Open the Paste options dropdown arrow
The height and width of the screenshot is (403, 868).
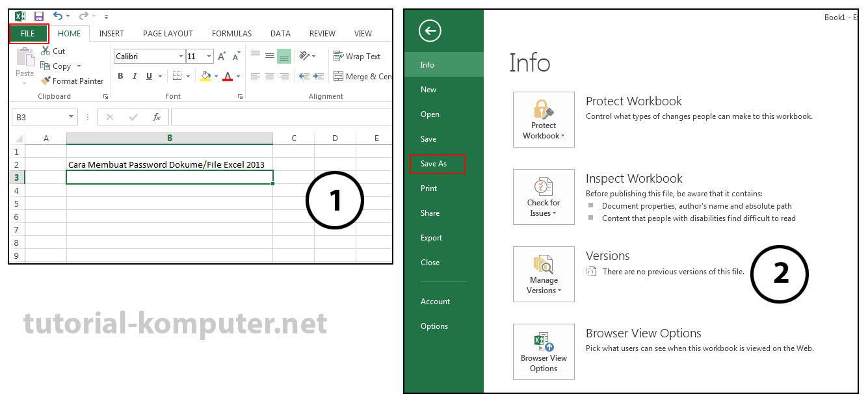[x=25, y=82]
